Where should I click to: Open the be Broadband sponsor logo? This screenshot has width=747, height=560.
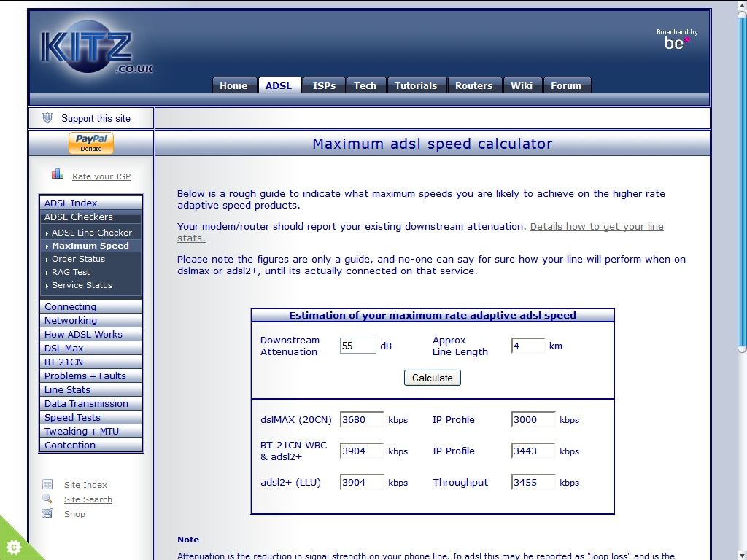tap(676, 40)
